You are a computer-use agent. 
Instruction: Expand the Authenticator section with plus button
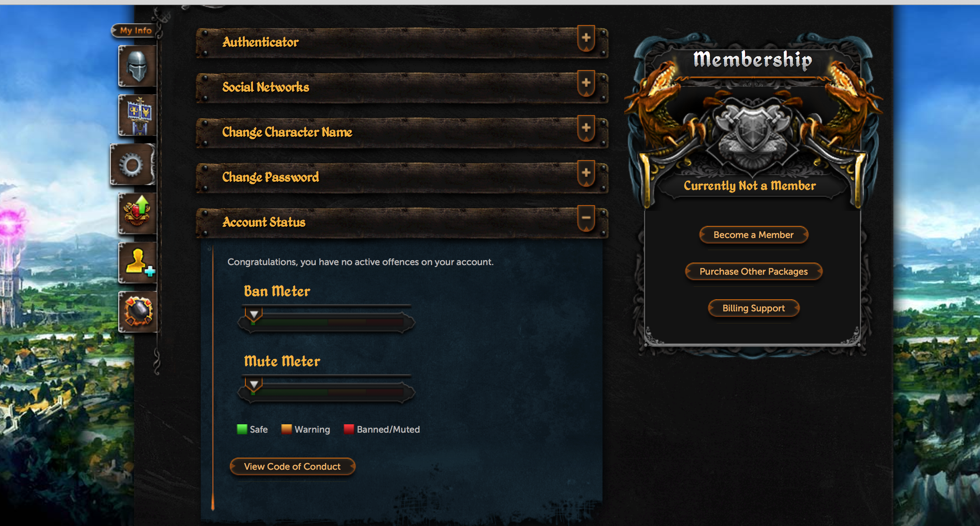click(586, 38)
